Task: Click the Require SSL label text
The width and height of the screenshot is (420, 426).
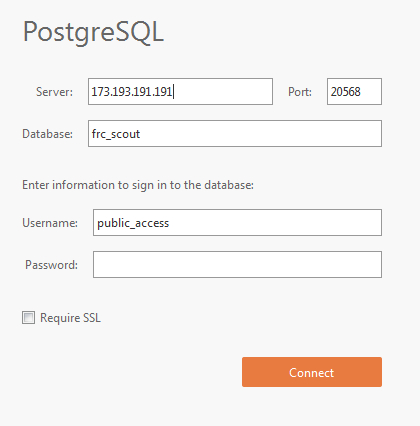Action: pos(70,318)
